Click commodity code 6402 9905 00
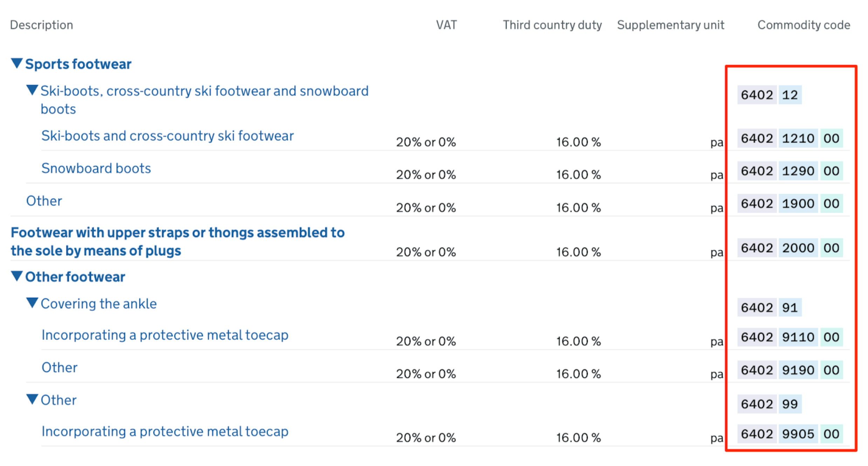Image resolution: width=868 pixels, height=466 pixels. [x=790, y=434]
